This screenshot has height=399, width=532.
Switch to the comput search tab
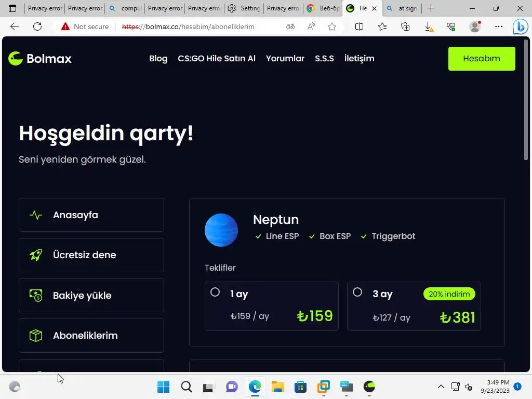[x=125, y=8]
